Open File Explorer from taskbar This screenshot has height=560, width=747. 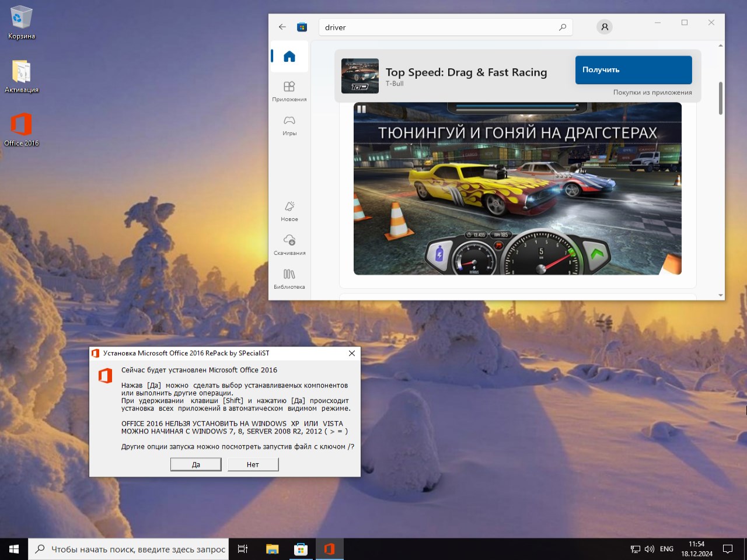(x=272, y=549)
